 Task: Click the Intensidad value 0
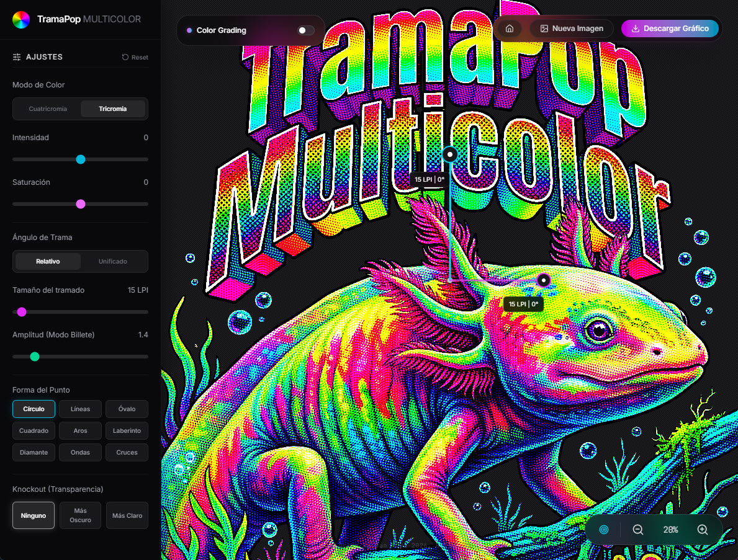pyautogui.click(x=146, y=138)
